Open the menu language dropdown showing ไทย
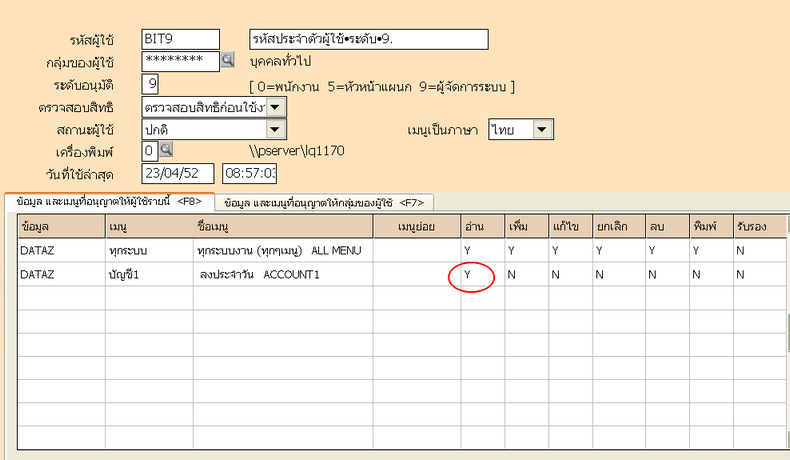 541,129
